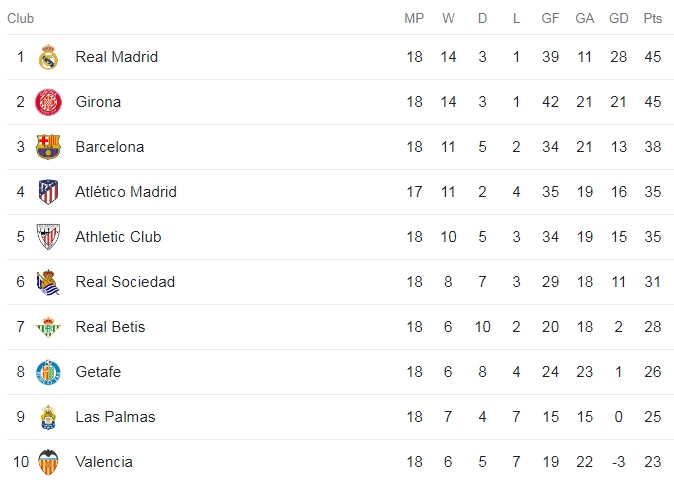Open the Getafe crest icon
Image resolution: width=674 pixels, height=484 pixels.
point(48,372)
